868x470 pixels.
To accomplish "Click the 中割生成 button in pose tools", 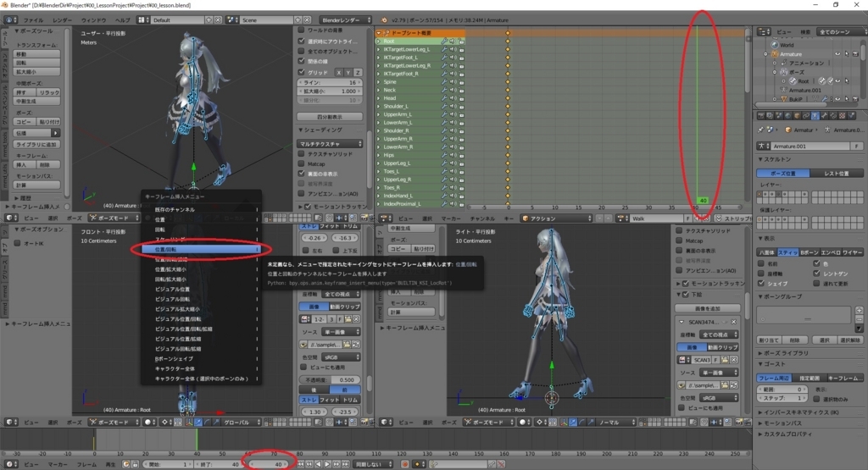I will pos(36,101).
